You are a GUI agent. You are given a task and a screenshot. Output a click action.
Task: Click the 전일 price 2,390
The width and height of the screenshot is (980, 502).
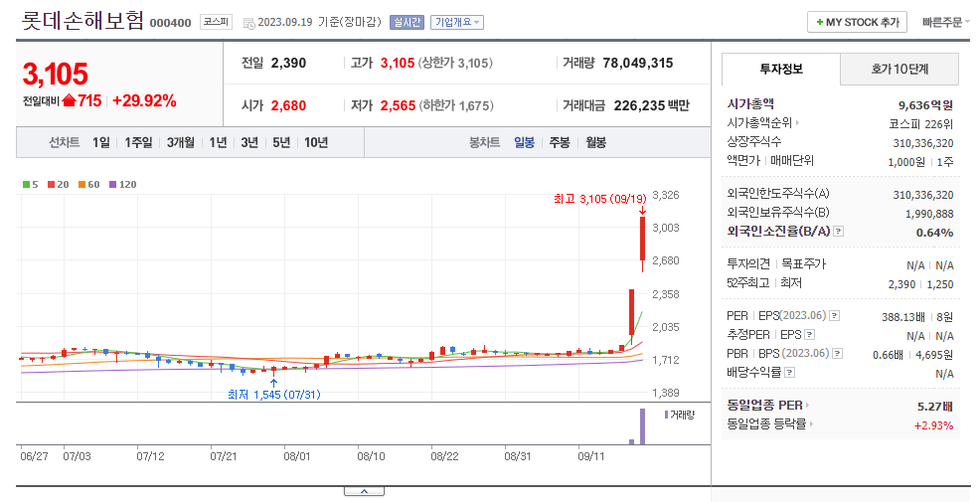pos(289,64)
